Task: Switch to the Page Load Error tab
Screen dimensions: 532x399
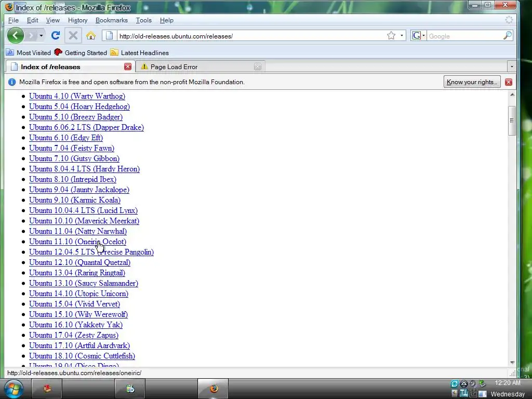Action: [200, 67]
